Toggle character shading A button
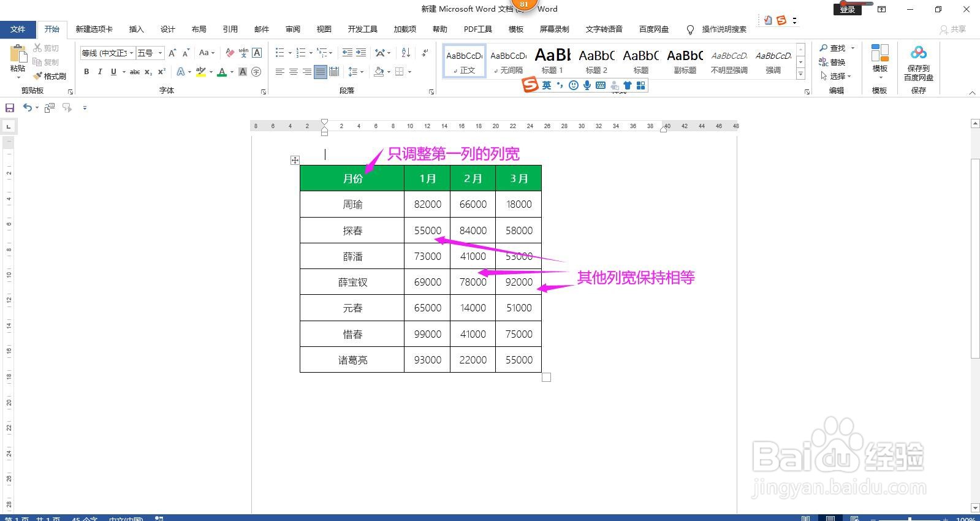This screenshot has height=521, width=980. tap(243, 72)
